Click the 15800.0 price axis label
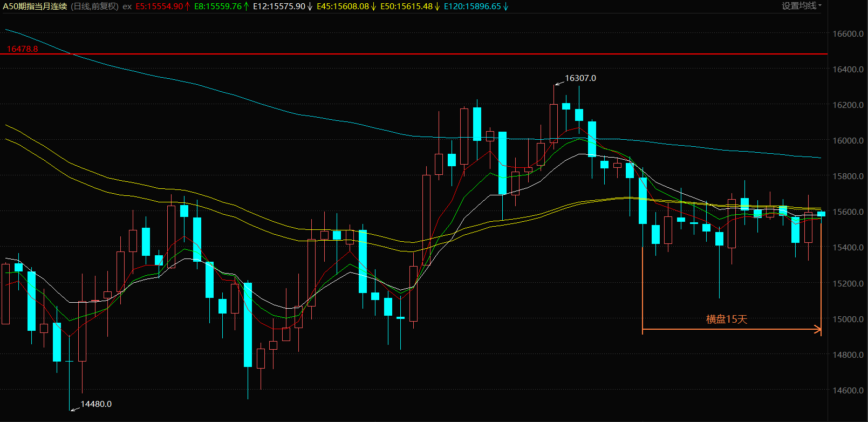Image resolution: width=868 pixels, height=422 pixels. [848, 176]
